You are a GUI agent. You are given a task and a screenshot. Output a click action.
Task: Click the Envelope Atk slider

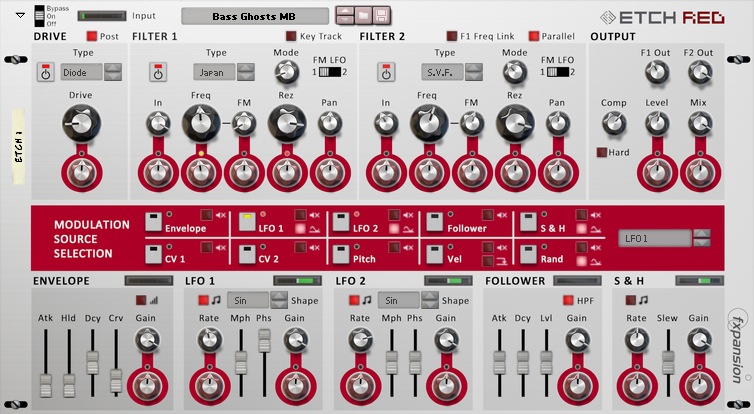pos(45,386)
